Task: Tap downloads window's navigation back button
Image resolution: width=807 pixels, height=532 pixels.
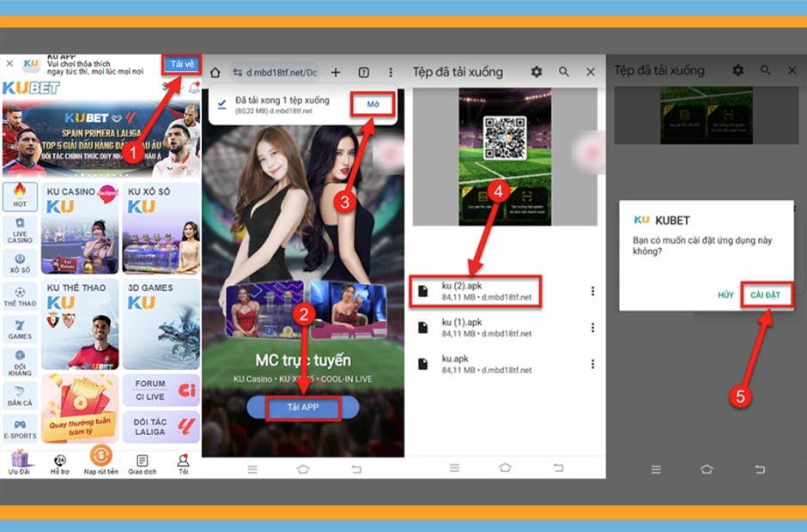Action: click(x=558, y=468)
